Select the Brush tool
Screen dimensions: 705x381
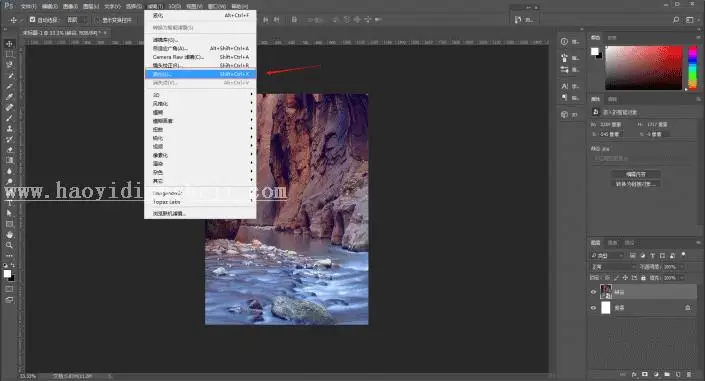pos(9,118)
